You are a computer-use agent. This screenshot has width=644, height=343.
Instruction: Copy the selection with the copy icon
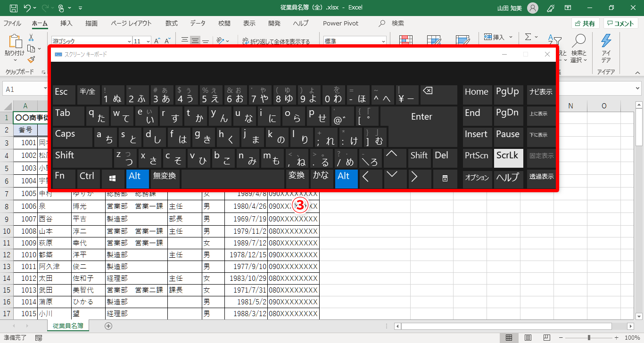[31, 49]
